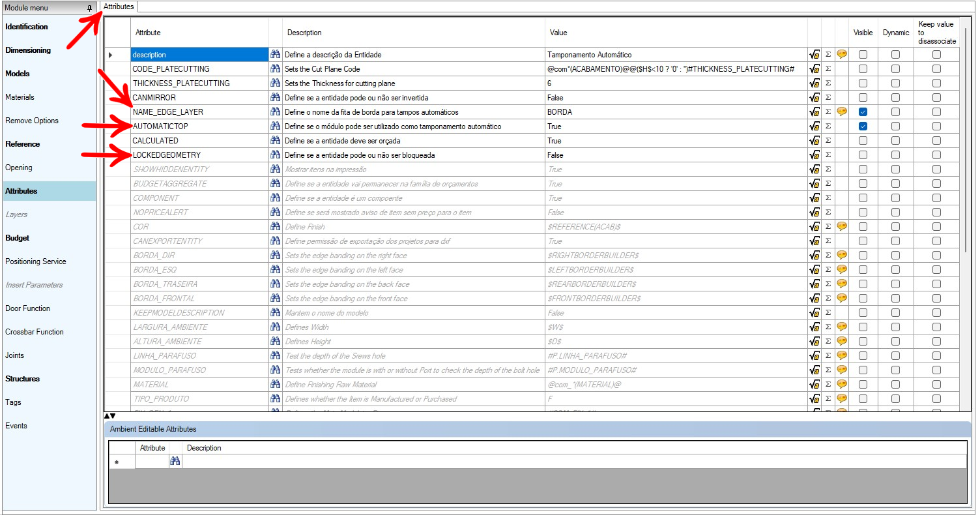Screen dimensions: 980x519
Task: Click the sigma icon for AUTOMATICTOP row
Action: (x=828, y=126)
